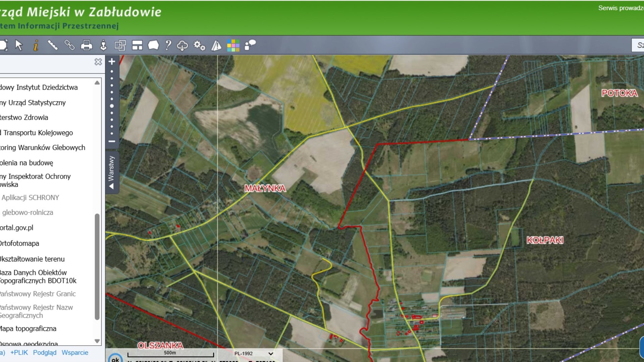
Task: Close the layers panel with X
Action: point(98,62)
